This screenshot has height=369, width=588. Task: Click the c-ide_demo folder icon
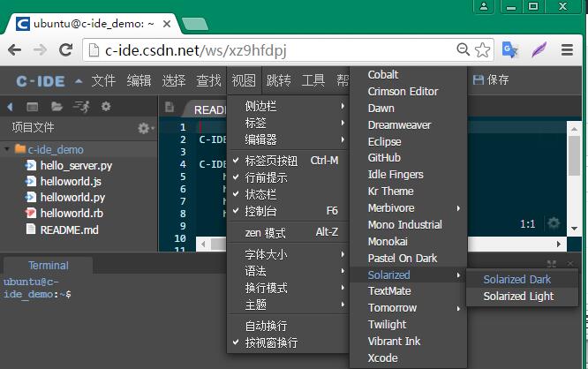(20, 149)
